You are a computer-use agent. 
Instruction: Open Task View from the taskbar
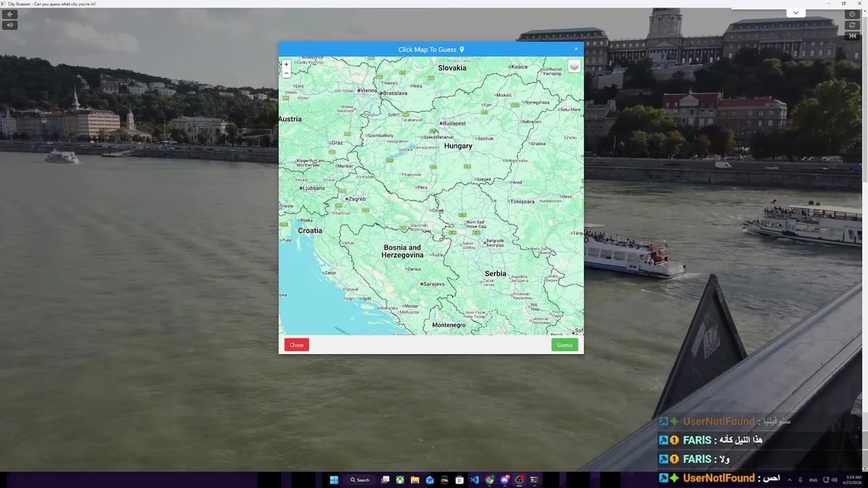[385, 480]
